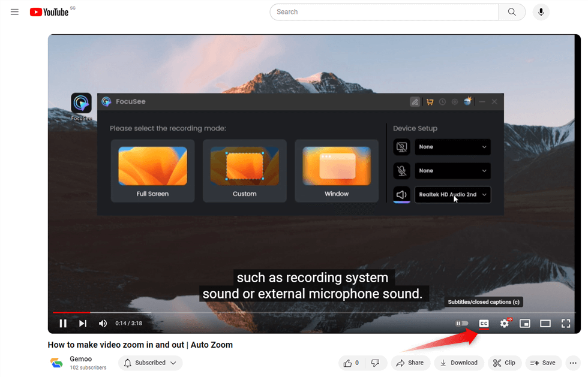The height and width of the screenshot is (377, 588).
Task: Seek on the video progress bar
Action: click(x=314, y=312)
